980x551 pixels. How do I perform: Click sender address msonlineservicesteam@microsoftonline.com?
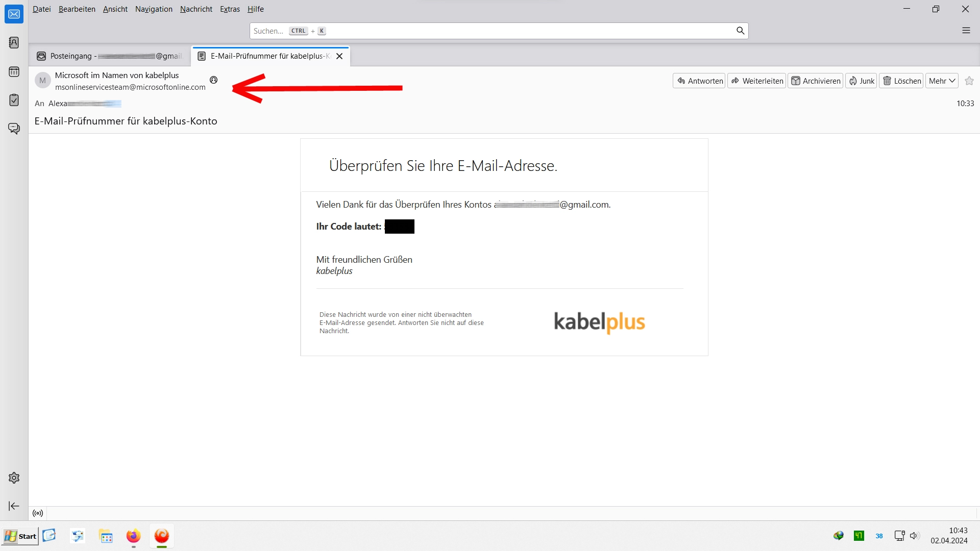(130, 87)
